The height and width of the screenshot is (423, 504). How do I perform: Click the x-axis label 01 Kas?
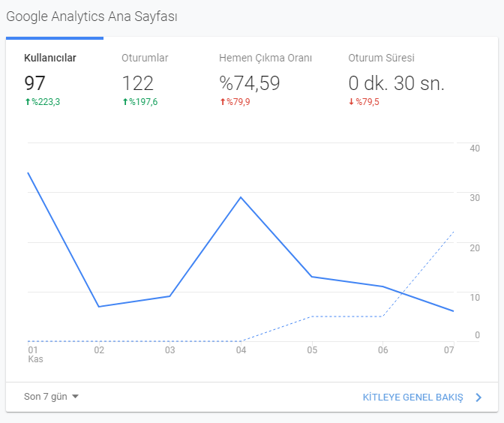pos(35,354)
